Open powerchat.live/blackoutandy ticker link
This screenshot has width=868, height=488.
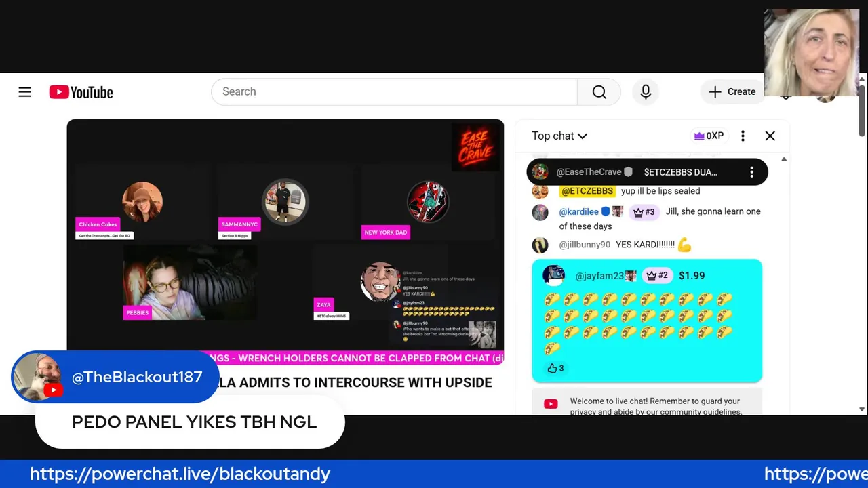(180, 474)
